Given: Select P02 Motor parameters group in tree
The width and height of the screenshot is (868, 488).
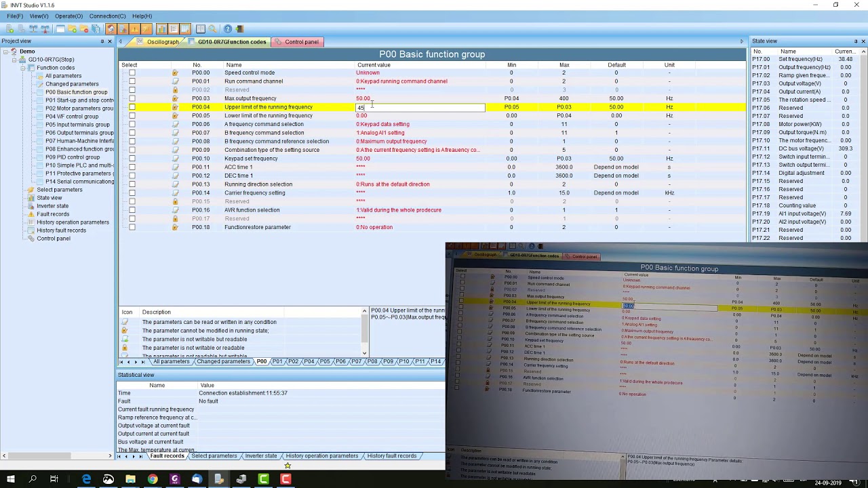Looking at the screenshot, I should [x=79, y=108].
